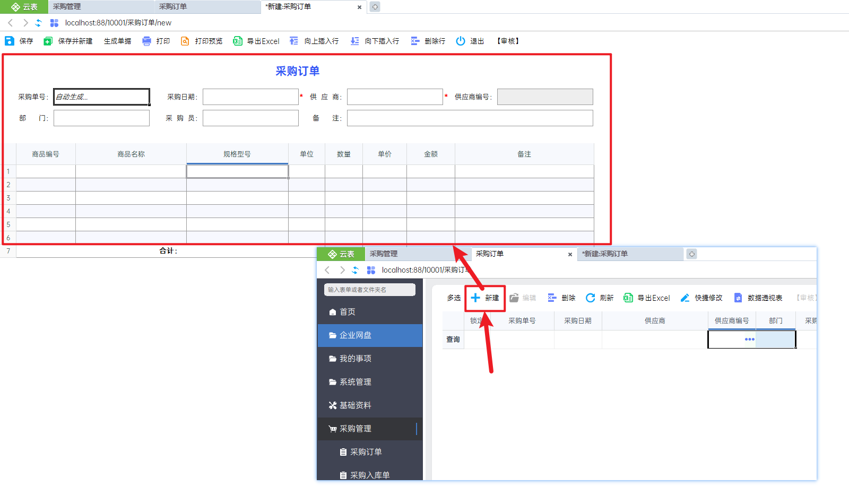Click the 备注 header input field

click(470, 118)
